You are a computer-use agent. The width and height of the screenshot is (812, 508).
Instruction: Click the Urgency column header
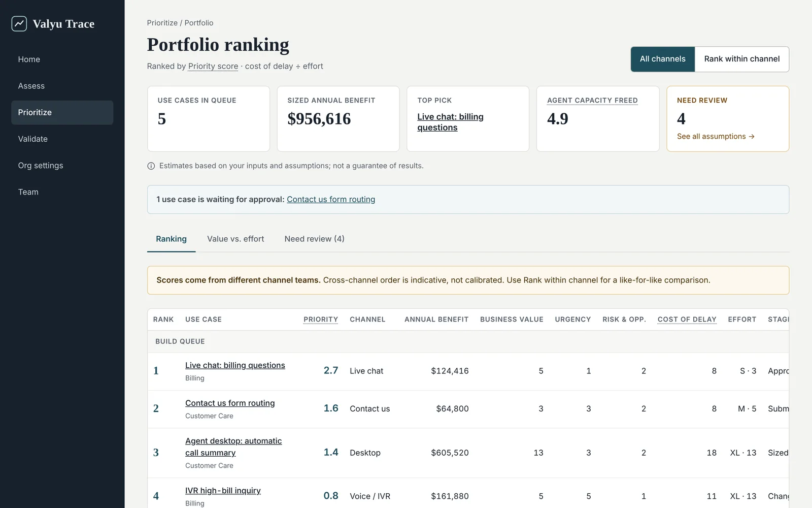(x=573, y=320)
